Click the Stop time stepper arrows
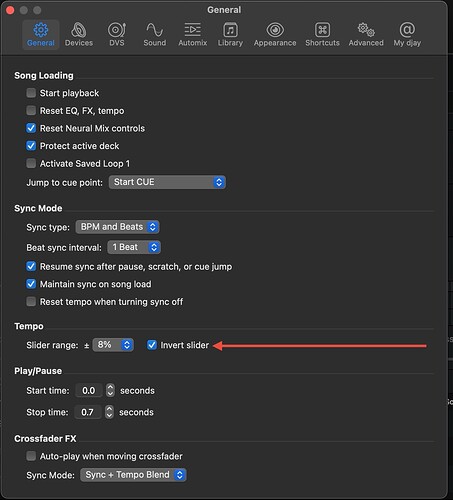The width and height of the screenshot is (453, 500). (109, 412)
